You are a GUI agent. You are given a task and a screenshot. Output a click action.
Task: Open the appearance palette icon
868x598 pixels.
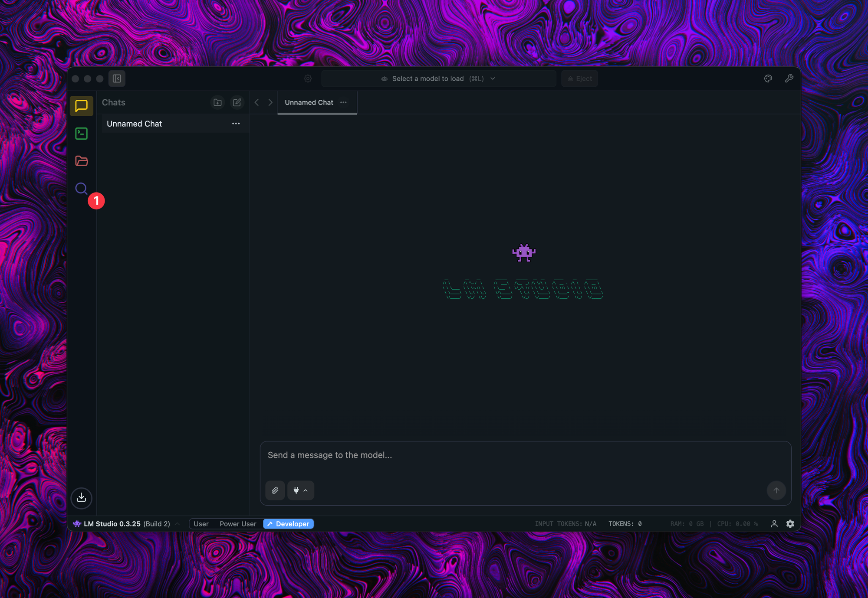[x=768, y=78]
